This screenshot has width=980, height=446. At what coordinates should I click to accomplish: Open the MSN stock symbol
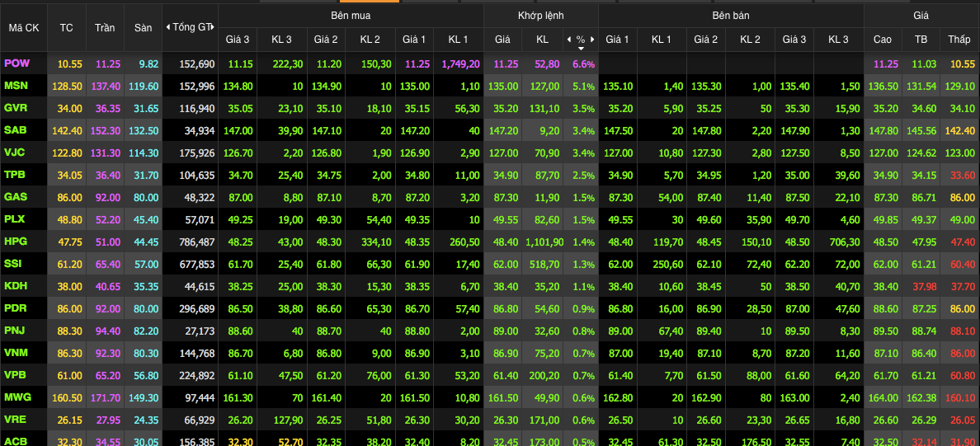16,85
